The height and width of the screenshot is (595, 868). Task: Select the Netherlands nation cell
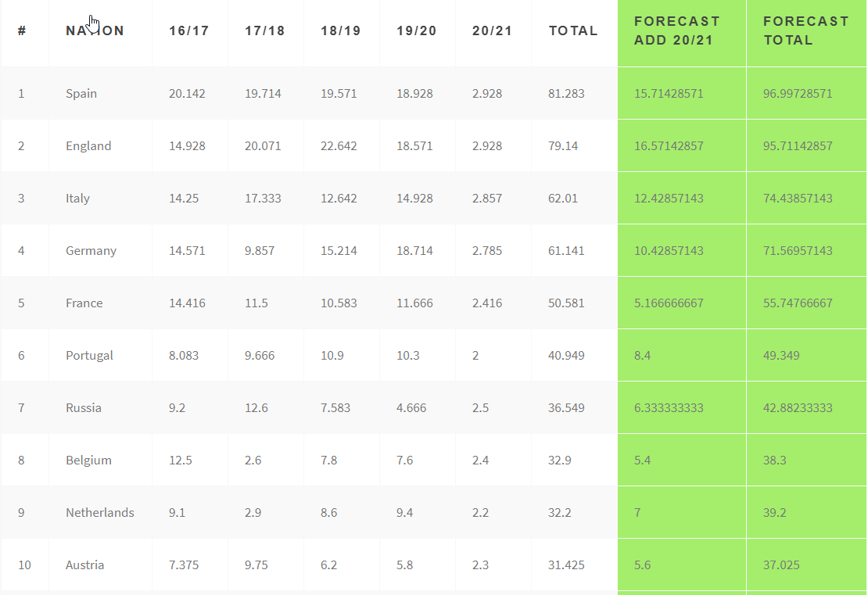click(x=99, y=513)
